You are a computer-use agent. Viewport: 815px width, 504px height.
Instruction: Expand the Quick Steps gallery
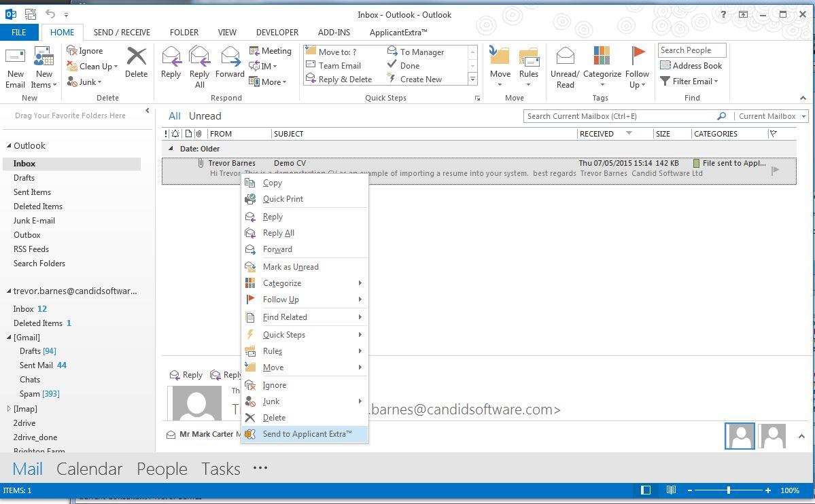point(472,79)
